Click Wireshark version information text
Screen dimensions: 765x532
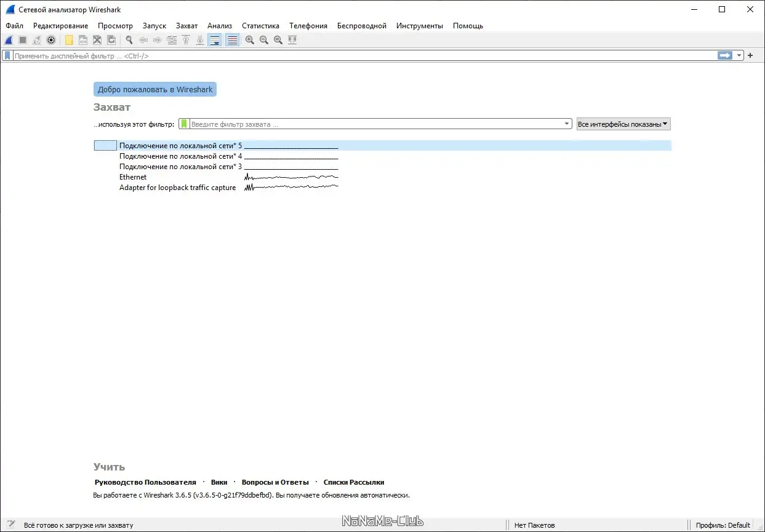251,495
